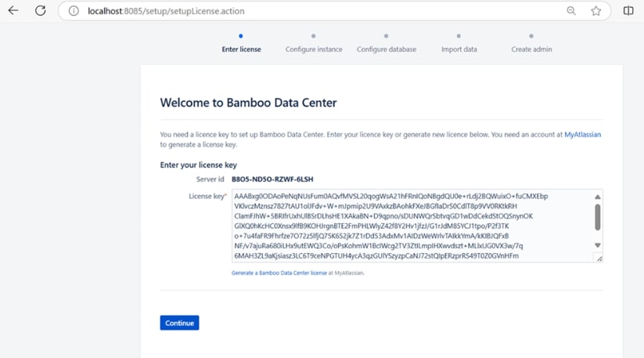Bookmark this page with the star icon
The width and height of the screenshot is (644, 358).
(x=596, y=11)
